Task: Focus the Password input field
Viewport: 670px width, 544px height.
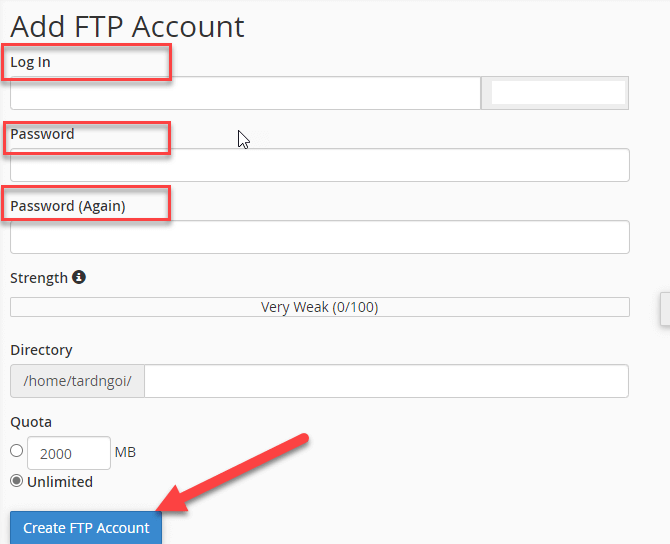Action: click(x=320, y=165)
